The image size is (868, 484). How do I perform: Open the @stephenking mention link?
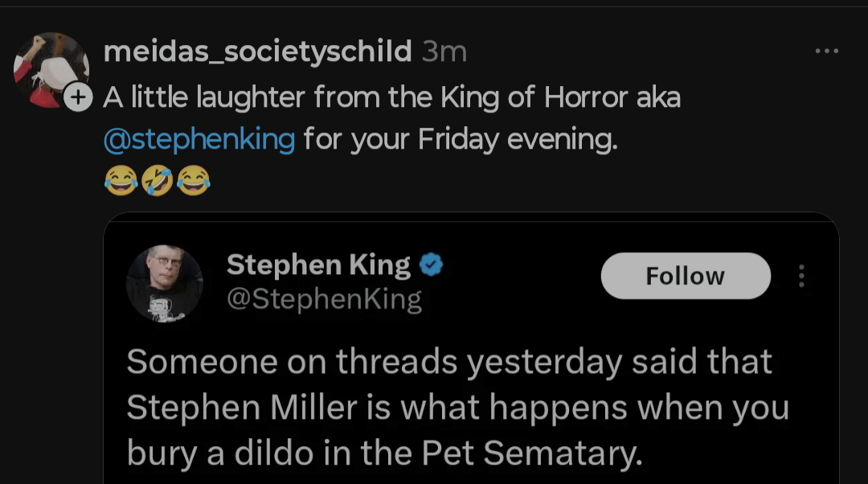pyautogui.click(x=199, y=140)
